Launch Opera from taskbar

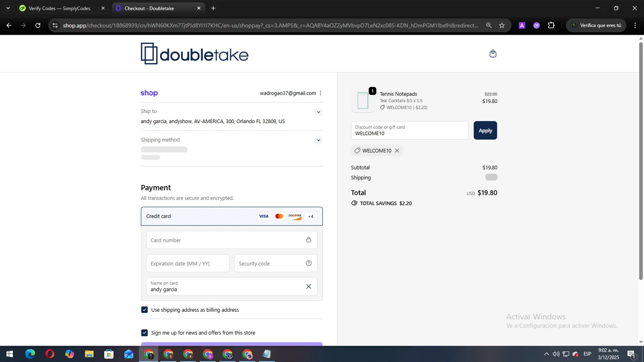pyautogui.click(x=50, y=354)
